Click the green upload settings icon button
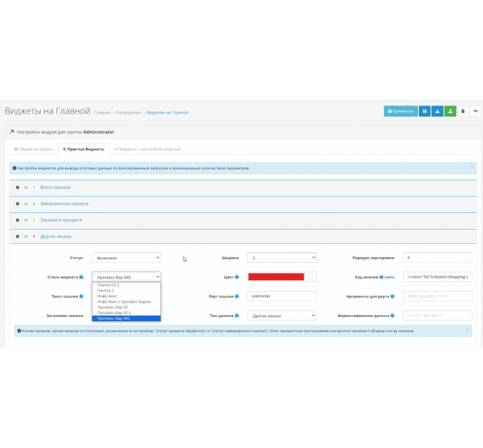The height and width of the screenshot is (448, 483). point(451,111)
